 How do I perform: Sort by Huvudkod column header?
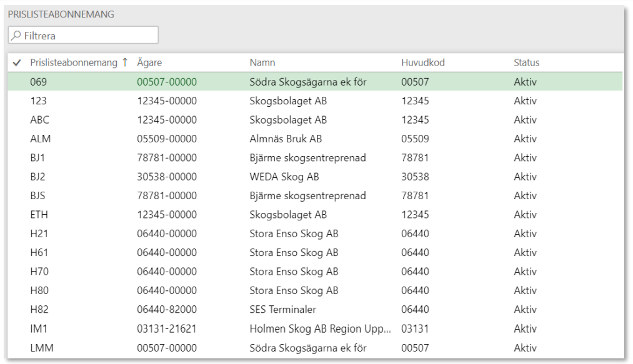[x=422, y=62]
